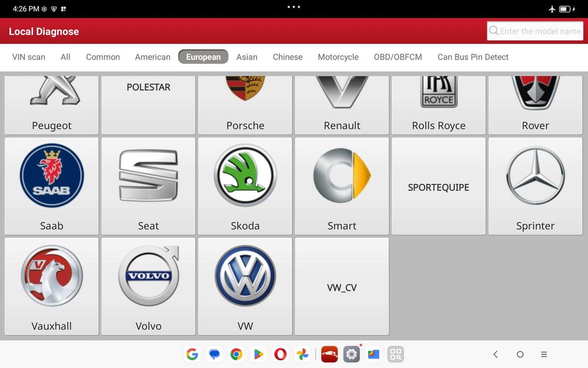The width and height of the screenshot is (588, 368).
Task: Open the OBD/OBFCM tab
Action: point(398,57)
